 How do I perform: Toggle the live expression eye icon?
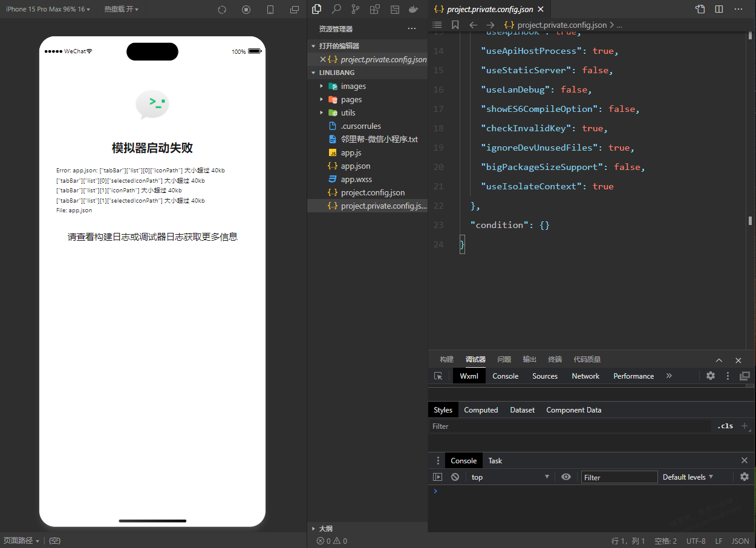pos(566,477)
